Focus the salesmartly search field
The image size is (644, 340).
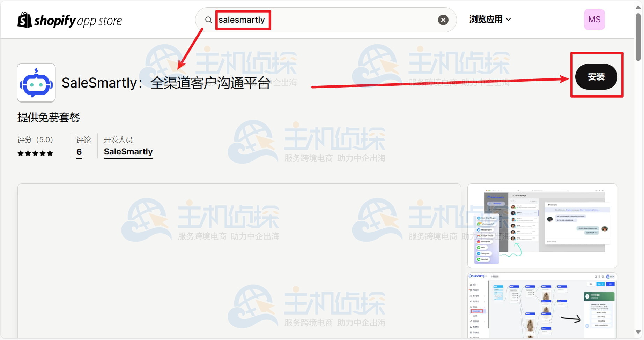(326, 20)
